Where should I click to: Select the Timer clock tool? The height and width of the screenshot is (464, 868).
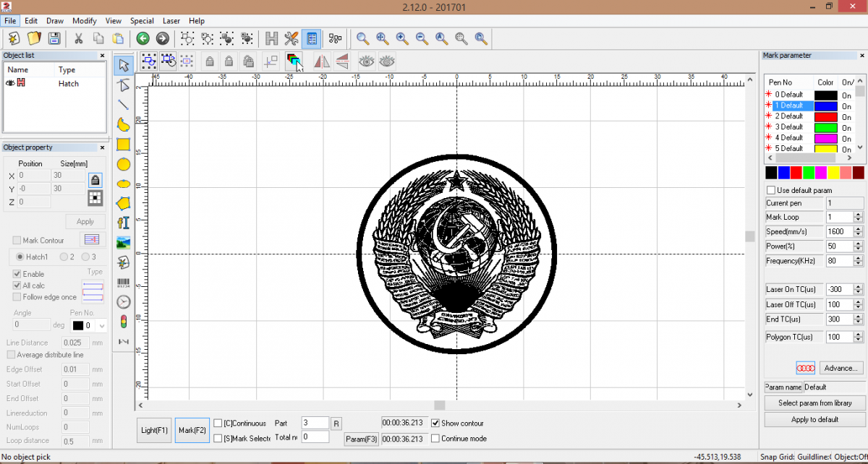(124, 301)
